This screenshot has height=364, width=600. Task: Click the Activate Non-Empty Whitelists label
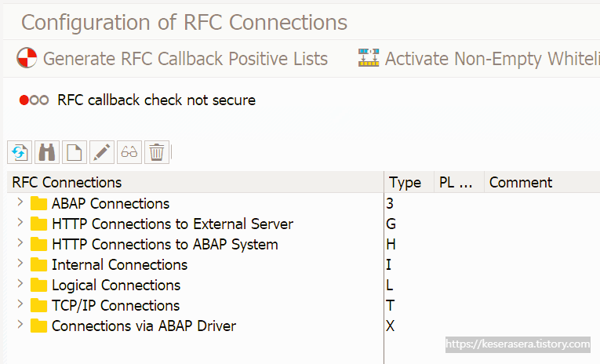tap(492, 59)
